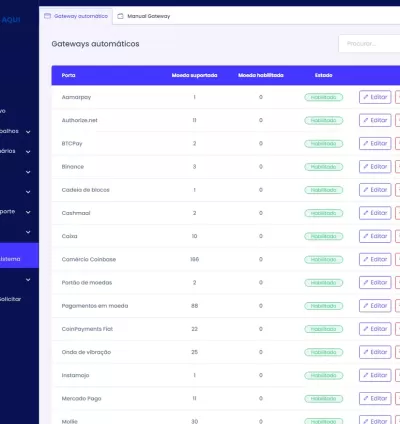Click the Manual Gateway tab icon
Image resolution: width=400 pixels, height=424 pixels.
[120, 16]
